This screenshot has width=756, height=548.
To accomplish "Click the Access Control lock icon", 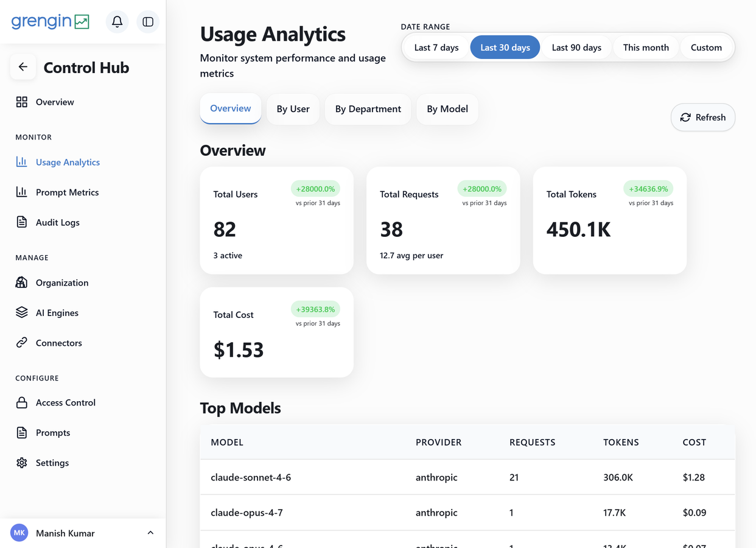I will click(22, 402).
